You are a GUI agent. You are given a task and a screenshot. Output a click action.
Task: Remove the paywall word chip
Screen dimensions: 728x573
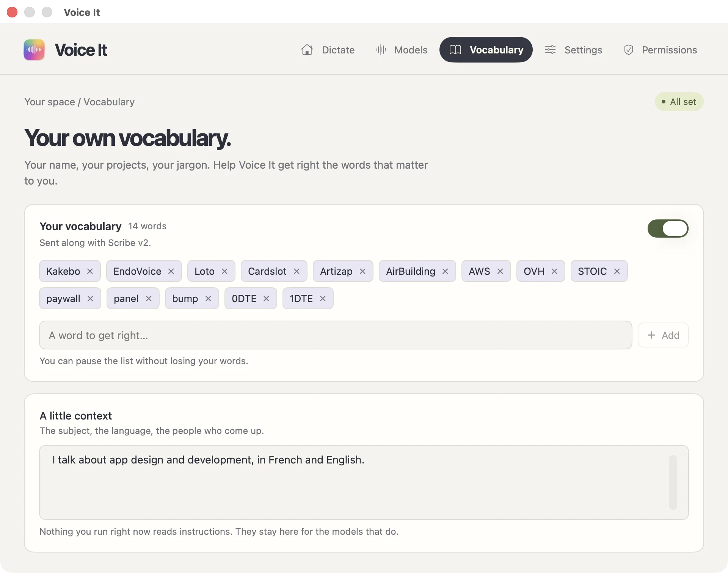[x=90, y=299]
